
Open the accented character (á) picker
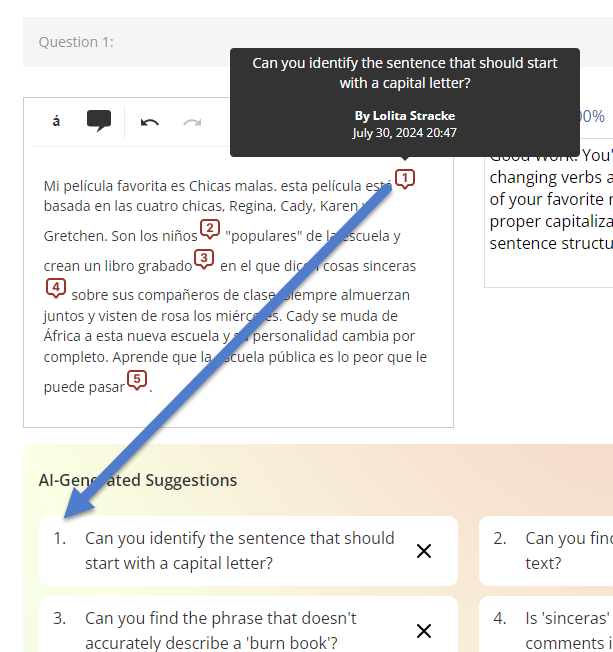click(x=56, y=121)
